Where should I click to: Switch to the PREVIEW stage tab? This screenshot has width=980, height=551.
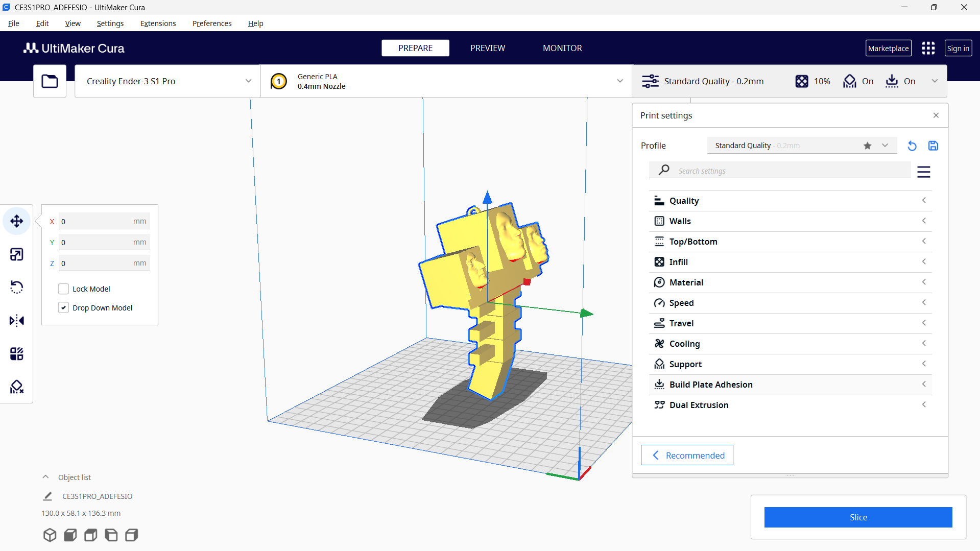pos(488,48)
